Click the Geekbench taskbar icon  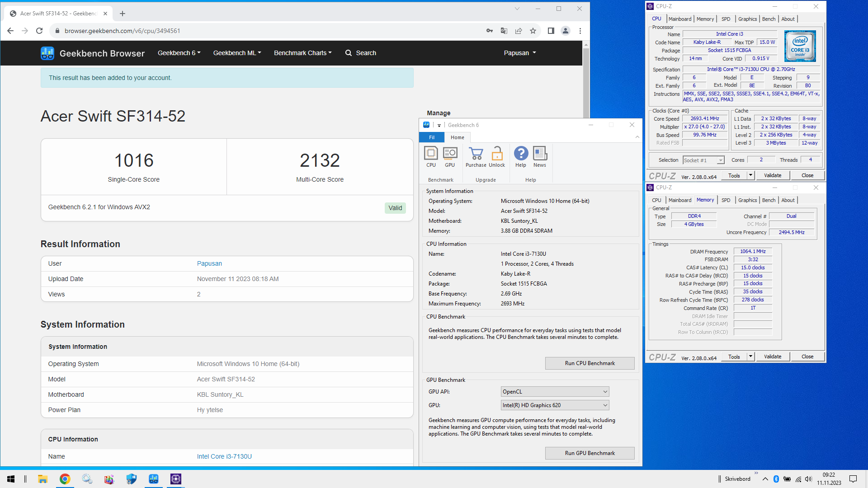153,479
